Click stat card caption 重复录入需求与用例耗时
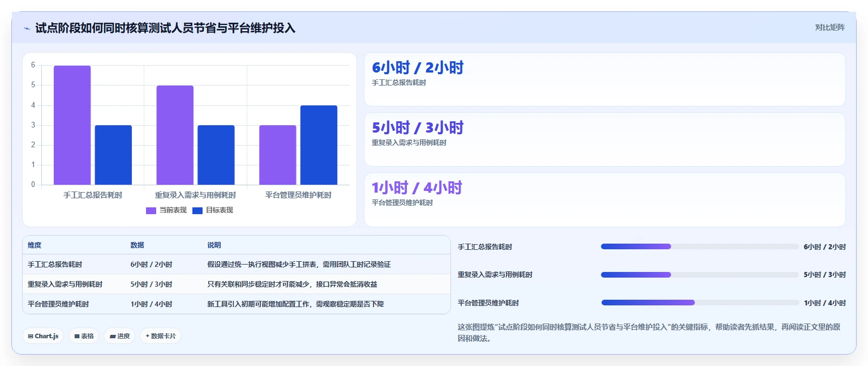Image resolution: width=868 pixels, height=366 pixels. (x=409, y=143)
